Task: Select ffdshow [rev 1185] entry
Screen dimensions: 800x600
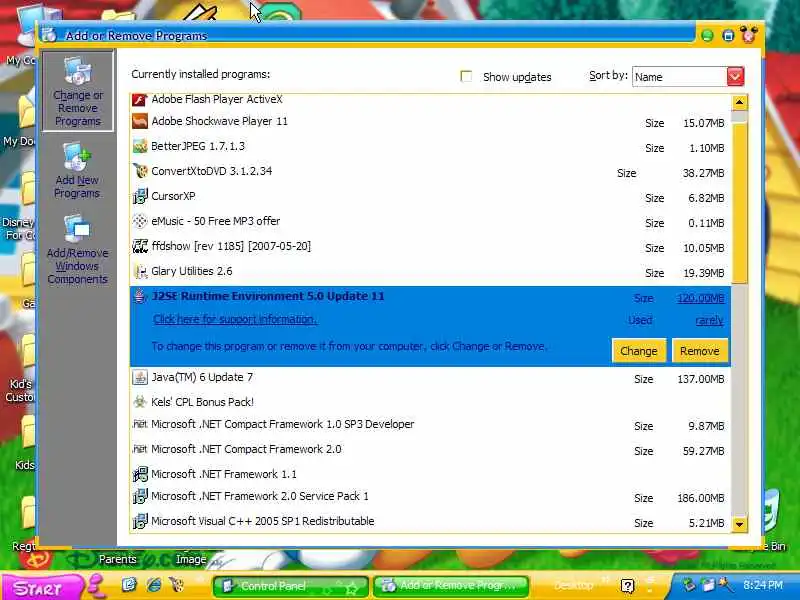Action: pyautogui.click(x=431, y=246)
